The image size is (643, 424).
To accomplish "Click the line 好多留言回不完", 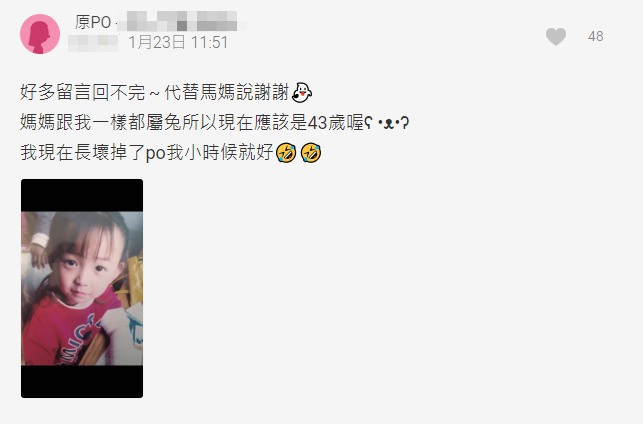I will click(83, 92).
